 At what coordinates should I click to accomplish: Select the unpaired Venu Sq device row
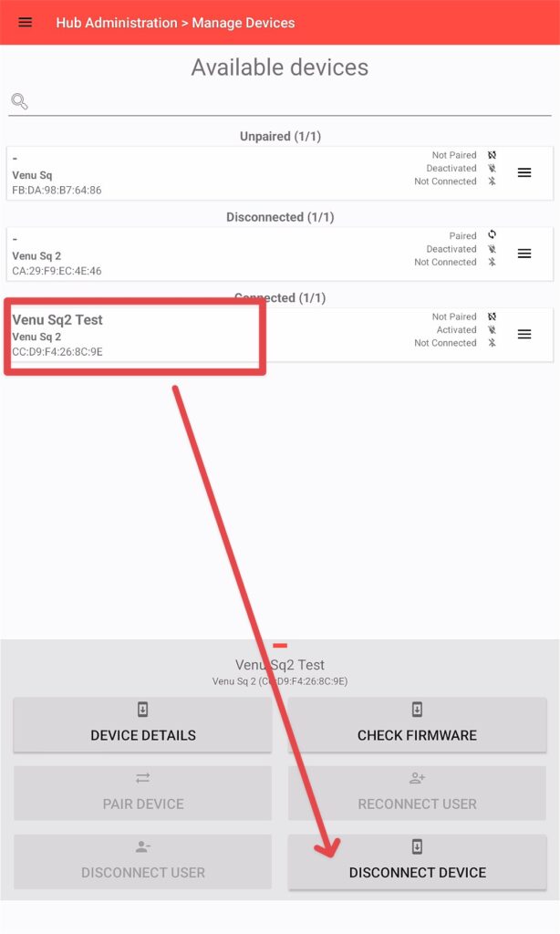[280, 173]
